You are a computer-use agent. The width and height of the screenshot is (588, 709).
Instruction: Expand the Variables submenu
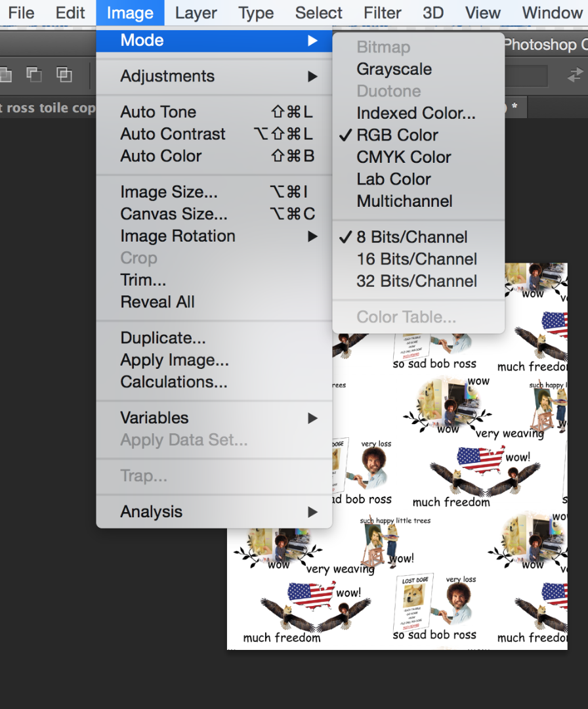pyautogui.click(x=214, y=418)
